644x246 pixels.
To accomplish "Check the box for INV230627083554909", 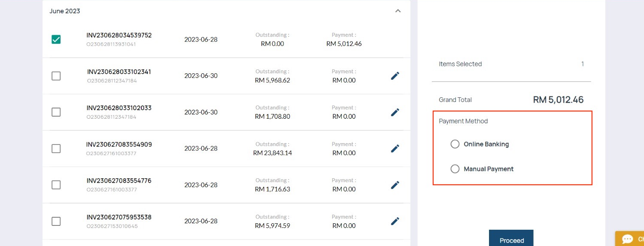I will tap(56, 149).
